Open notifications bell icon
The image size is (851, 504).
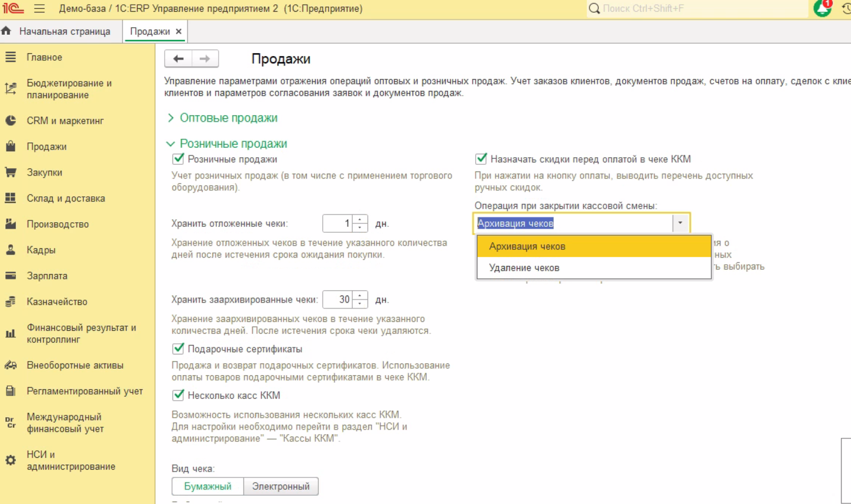[x=822, y=8]
